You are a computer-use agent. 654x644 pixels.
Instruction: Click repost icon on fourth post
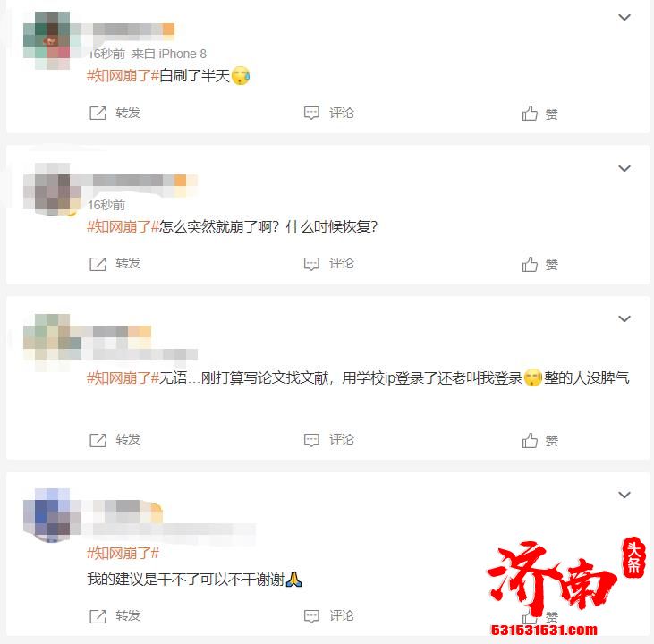98,616
